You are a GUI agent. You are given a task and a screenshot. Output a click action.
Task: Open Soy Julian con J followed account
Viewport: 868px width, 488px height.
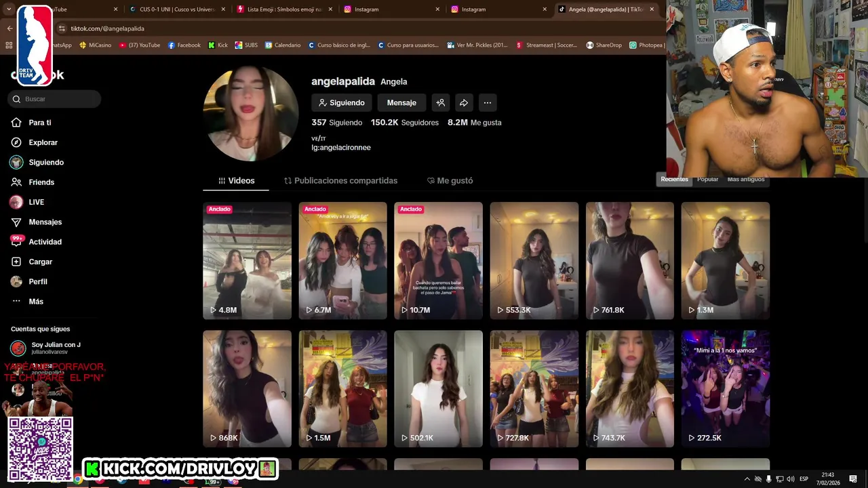[x=46, y=348]
